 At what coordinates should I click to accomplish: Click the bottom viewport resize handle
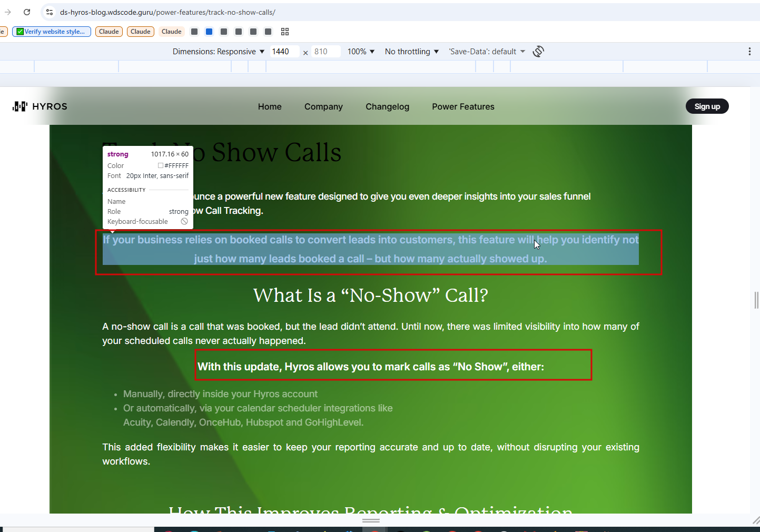point(371,520)
